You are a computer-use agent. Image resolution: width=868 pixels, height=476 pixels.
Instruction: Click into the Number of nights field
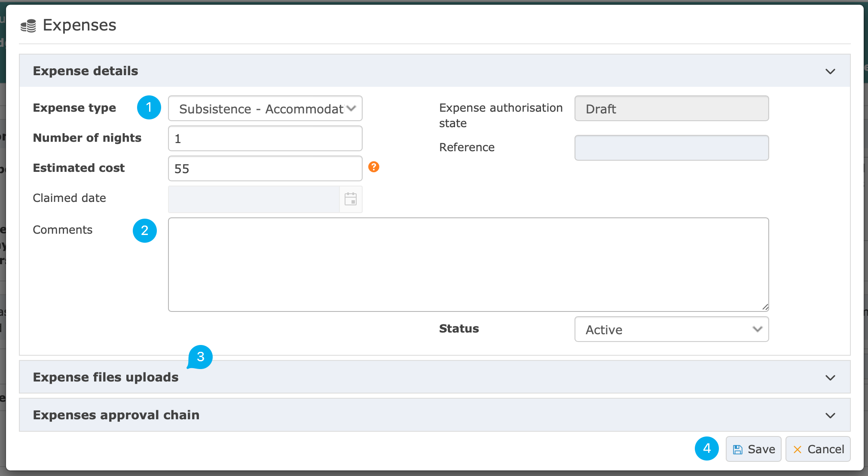(265, 139)
